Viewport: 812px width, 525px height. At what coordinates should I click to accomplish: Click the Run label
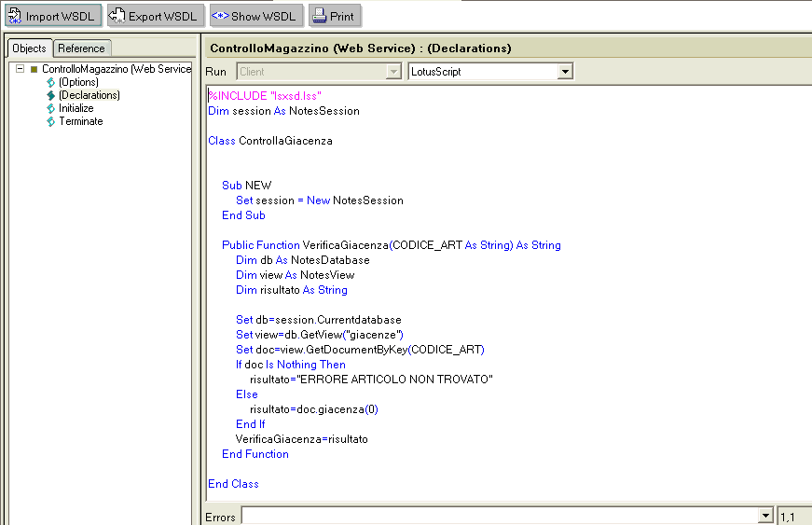(x=216, y=72)
